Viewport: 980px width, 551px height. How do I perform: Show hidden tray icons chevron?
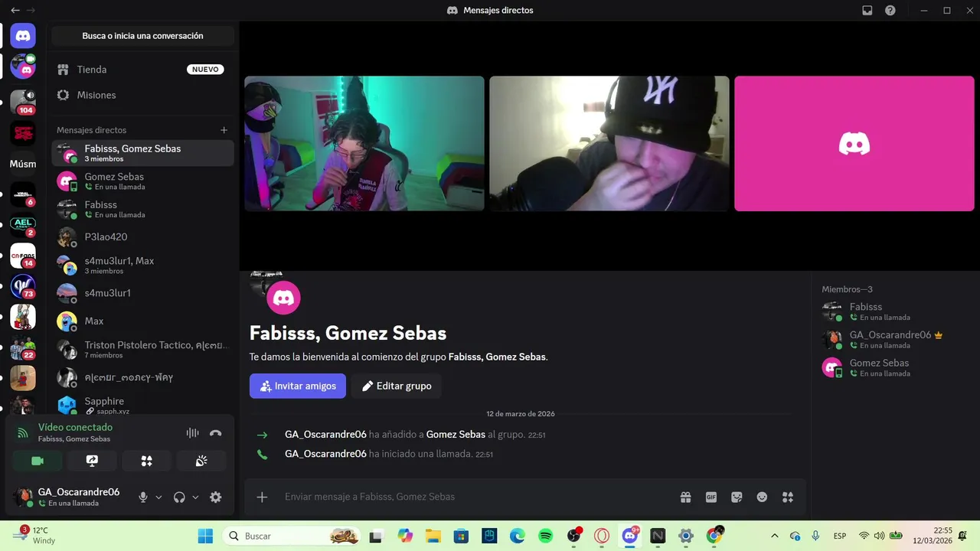click(774, 536)
